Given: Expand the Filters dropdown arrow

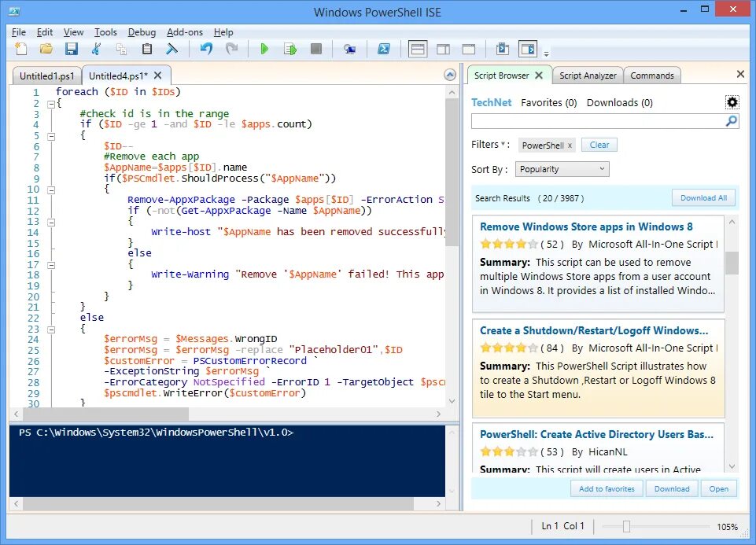Looking at the screenshot, I should pyautogui.click(x=503, y=144).
